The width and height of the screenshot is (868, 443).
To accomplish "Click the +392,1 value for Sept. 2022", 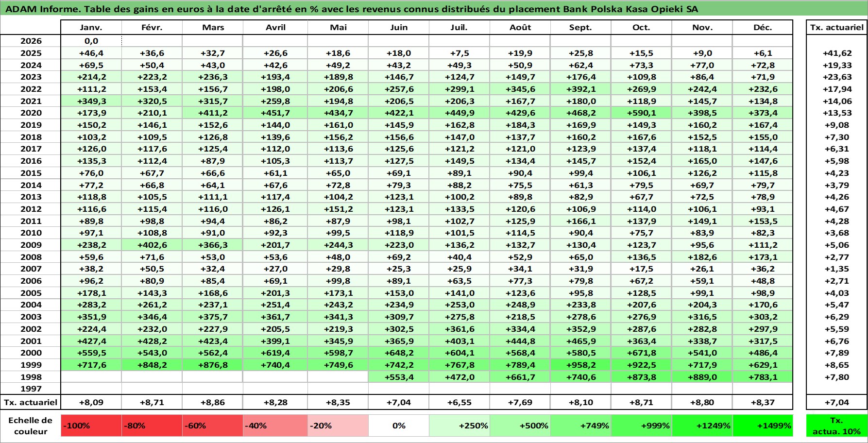I will [581, 89].
